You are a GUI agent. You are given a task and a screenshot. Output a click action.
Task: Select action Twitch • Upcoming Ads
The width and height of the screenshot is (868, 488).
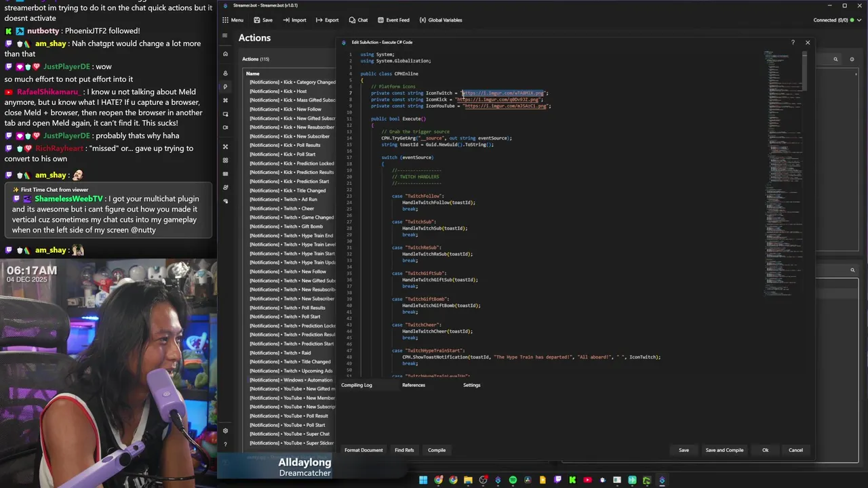tap(292, 371)
